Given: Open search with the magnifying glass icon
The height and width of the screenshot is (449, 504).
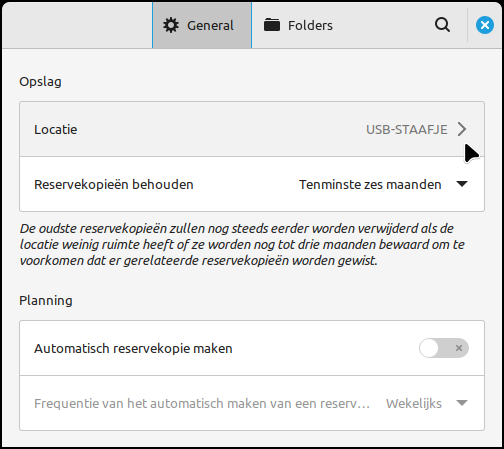Looking at the screenshot, I should coord(442,25).
